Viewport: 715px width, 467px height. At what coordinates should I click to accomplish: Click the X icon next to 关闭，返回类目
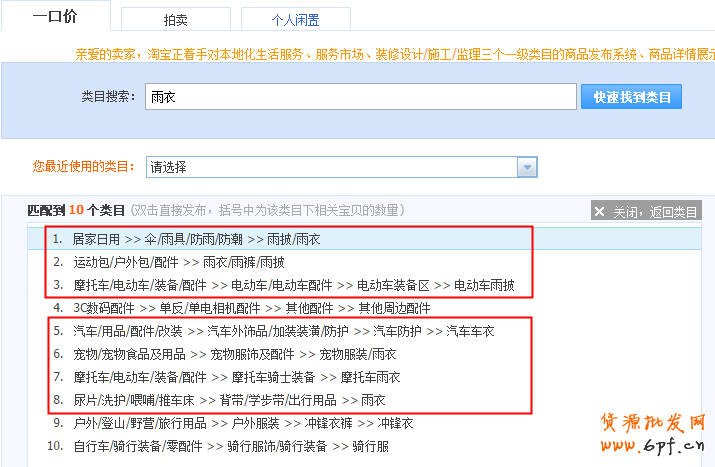tap(600, 211)
